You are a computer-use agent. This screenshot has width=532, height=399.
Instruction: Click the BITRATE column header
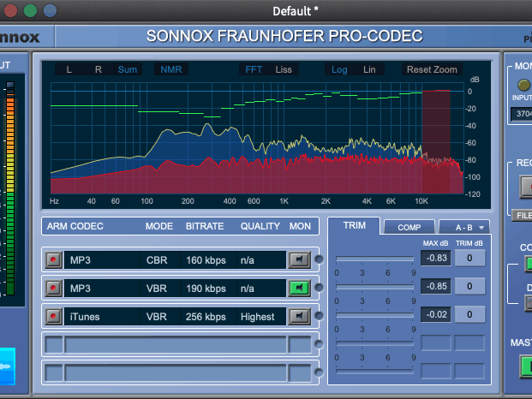(x=205, y=226)
